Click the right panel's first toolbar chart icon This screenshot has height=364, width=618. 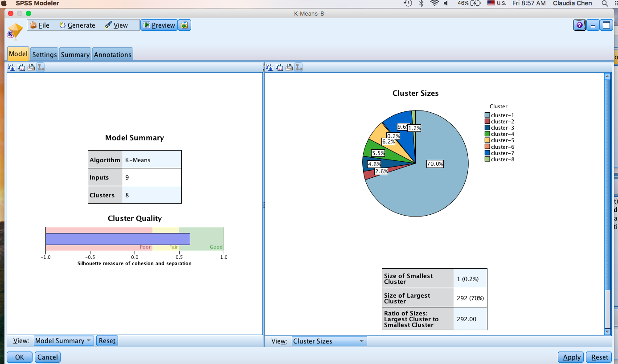pyautogui.click(x=270, y=67)
